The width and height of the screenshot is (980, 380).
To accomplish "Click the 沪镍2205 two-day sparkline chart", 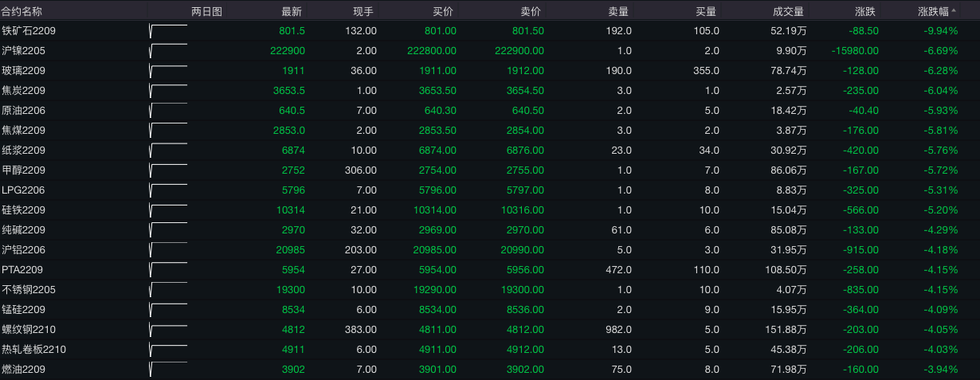I will pos(168,51).
